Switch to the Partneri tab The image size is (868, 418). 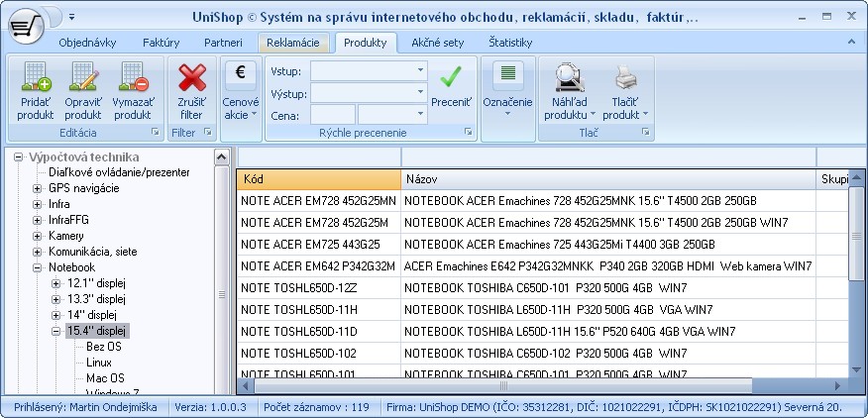click(x=223, y=43)
